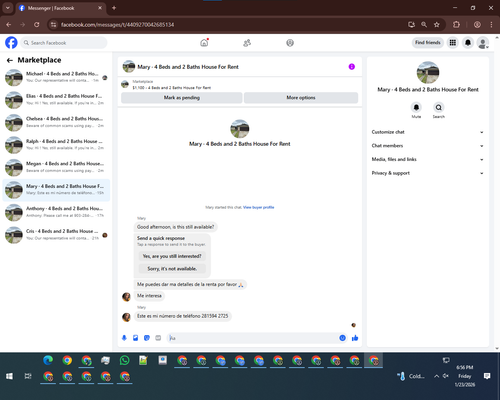The width and height of the screenshot is (500, 400).
Task: Open Facebook notifications bell
Action: click(x=468, y=43)
